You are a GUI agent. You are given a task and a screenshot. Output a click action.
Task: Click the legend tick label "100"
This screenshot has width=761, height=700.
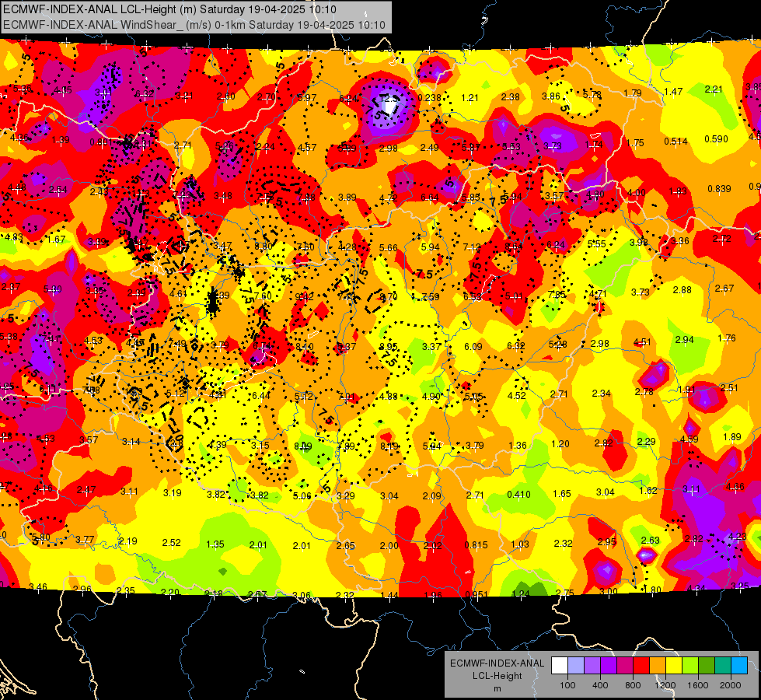coord(567,685)
